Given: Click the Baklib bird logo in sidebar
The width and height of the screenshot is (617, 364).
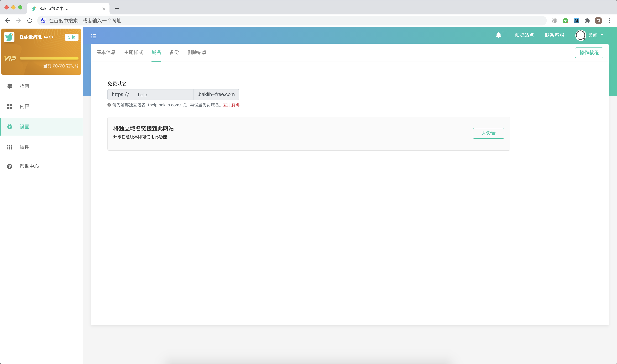Looking at the screenshot, I should coord(10,37).
